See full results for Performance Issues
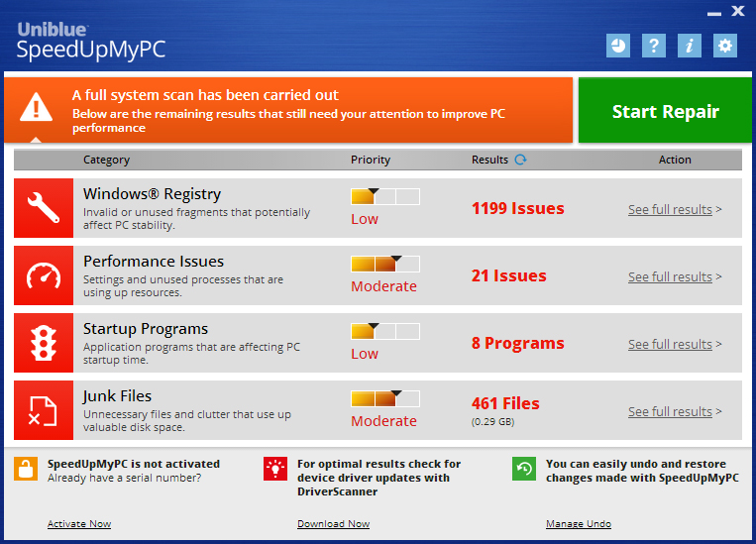Viewport: 756px width, 544px height. click(670, 277)
